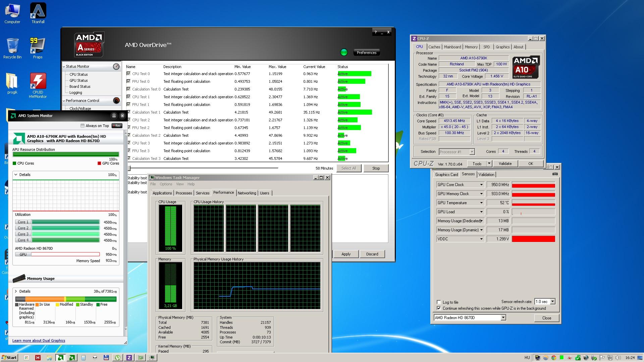Enable the Log to file checkbox
The width and height of the screenshot is (644, 362).
(439, 302)
